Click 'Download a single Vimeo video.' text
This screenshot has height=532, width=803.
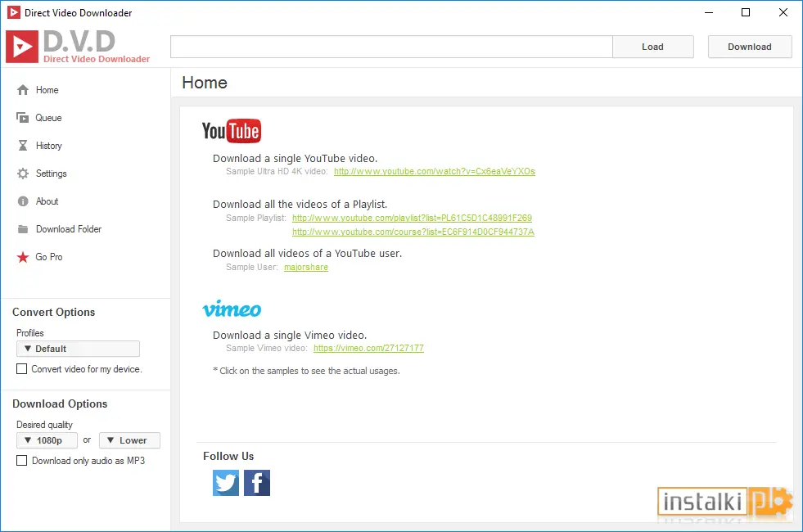(290, 336)
